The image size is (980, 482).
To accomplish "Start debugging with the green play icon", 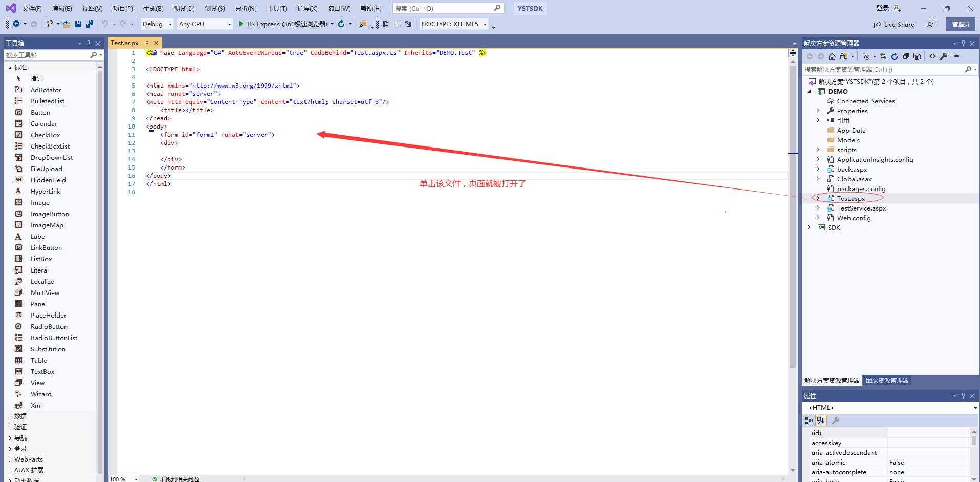I will (x=241, y=24).
